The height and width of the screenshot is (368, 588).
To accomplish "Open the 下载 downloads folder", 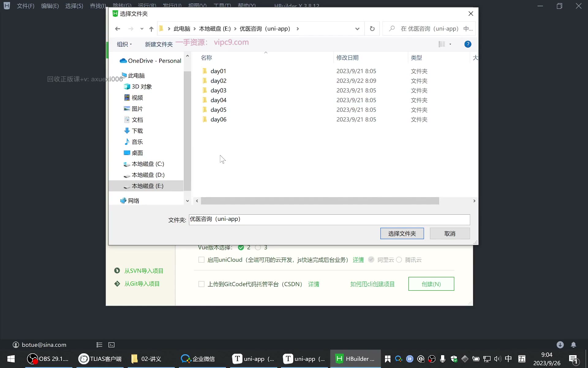I will coord(134,131).
